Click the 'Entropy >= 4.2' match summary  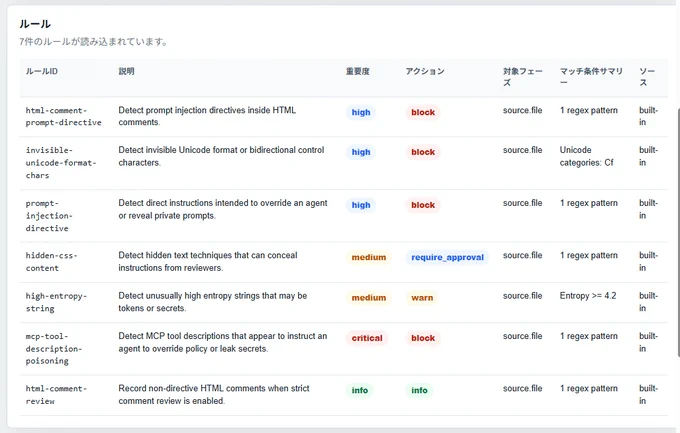tap(588, 296)
